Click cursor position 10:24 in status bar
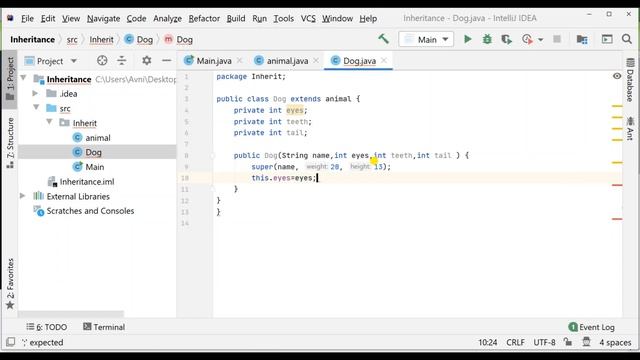 click(x=487, y=342)
